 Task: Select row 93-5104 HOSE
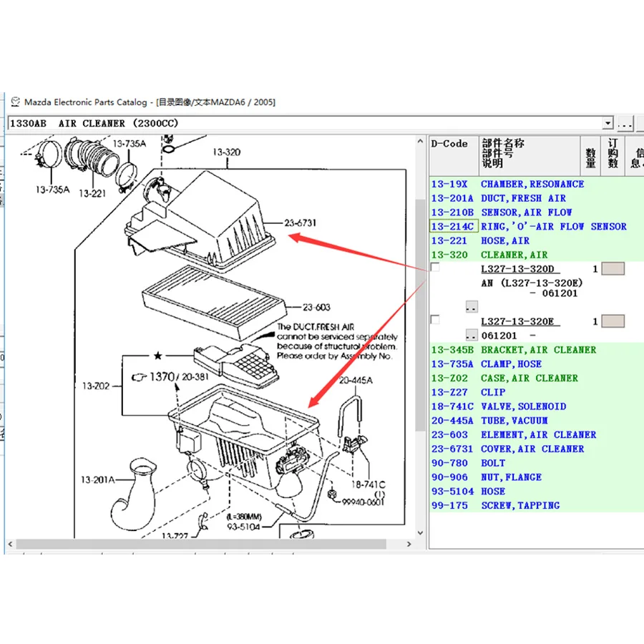point(537,491)
